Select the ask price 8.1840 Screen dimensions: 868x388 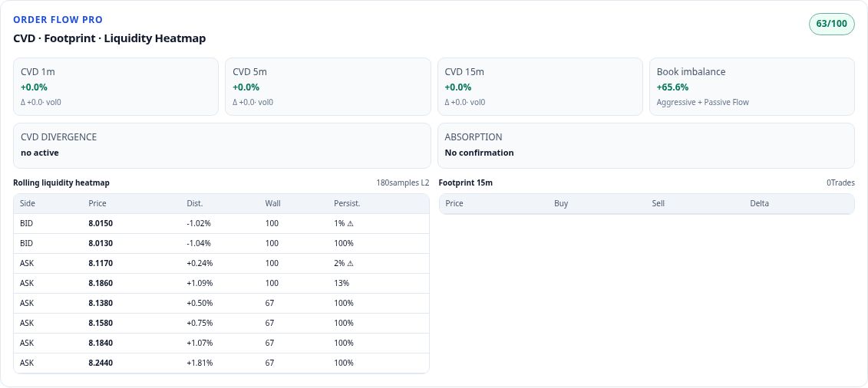click(x=101, y=343)
